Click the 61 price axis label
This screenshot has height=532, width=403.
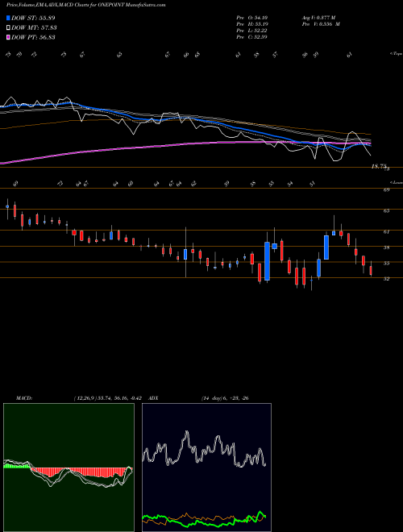point(386,231)
